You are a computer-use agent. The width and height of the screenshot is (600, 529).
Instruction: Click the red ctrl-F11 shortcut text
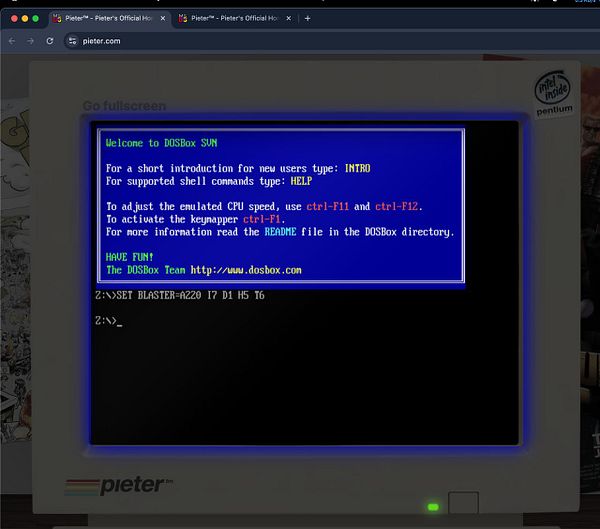coord(328,206)
